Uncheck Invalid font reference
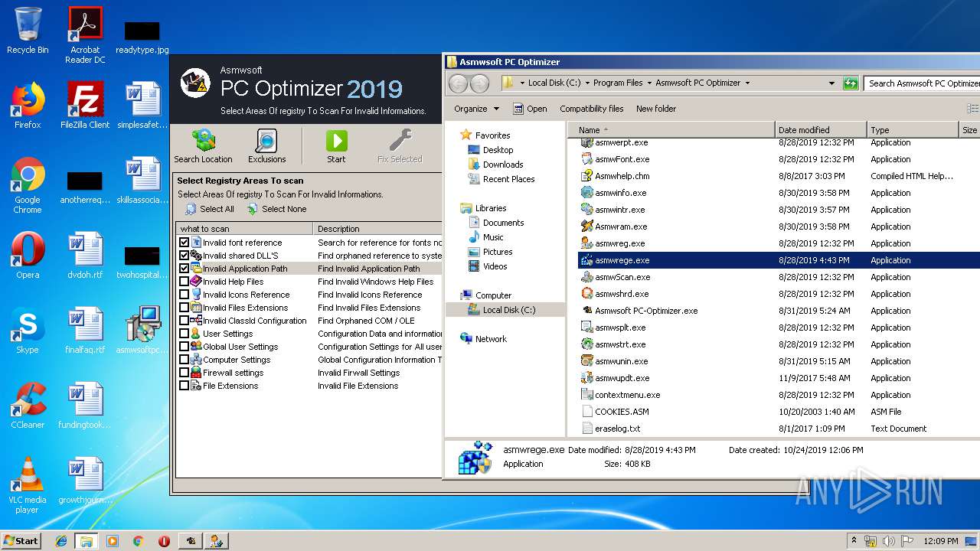Viewport: 980px width, 551px height. pyautogui.click(x=184, y=243)
